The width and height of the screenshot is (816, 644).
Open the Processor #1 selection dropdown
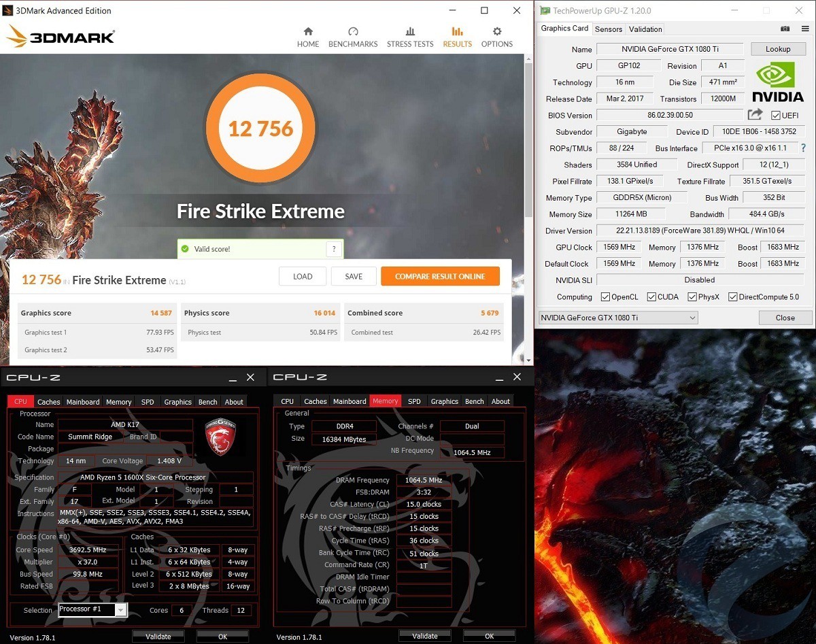tap(92, 609)
